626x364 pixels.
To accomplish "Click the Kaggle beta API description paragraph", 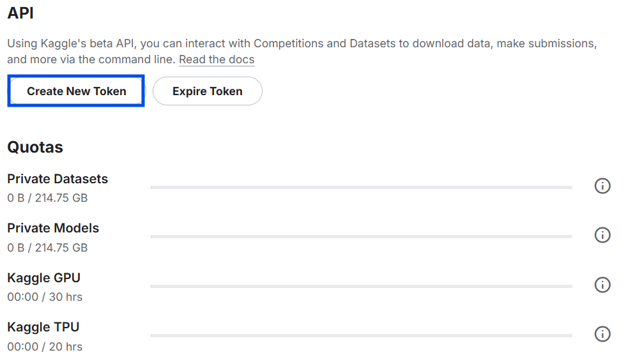I will pos(300,44).
